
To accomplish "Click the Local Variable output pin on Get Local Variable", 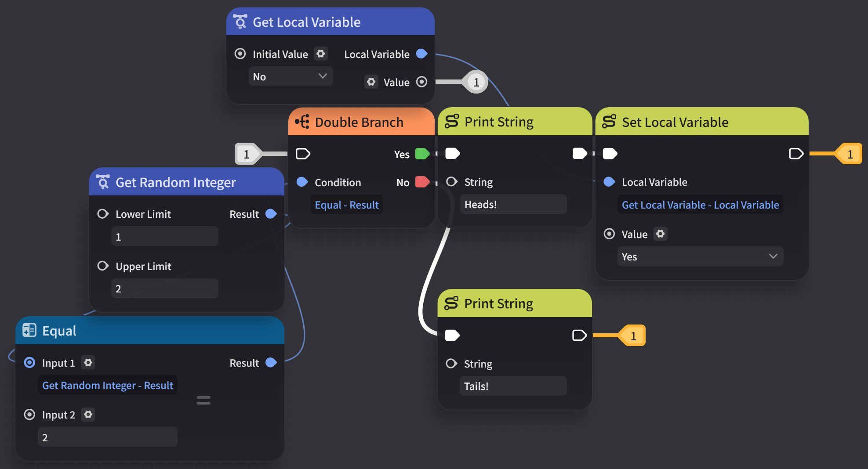I will point(421,54).
